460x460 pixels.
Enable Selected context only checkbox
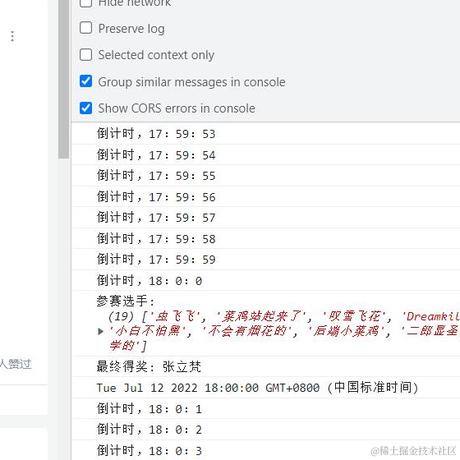click(86, 55)
